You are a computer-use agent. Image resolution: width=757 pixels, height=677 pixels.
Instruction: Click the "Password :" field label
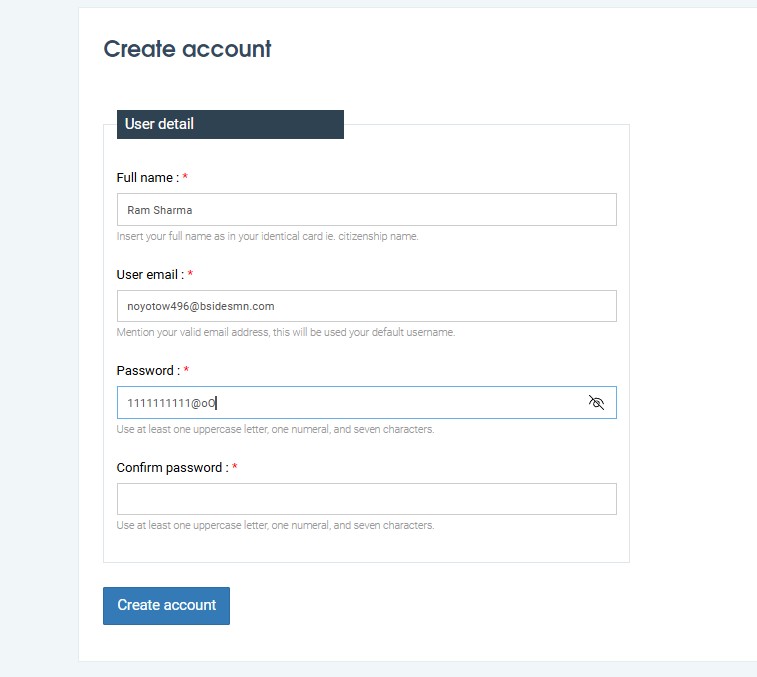148,371
